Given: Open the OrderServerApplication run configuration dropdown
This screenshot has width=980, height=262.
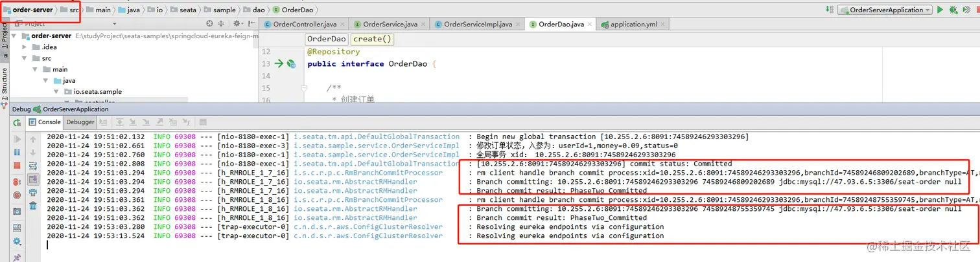Looking at the screenshot, I should click(885, 10).
